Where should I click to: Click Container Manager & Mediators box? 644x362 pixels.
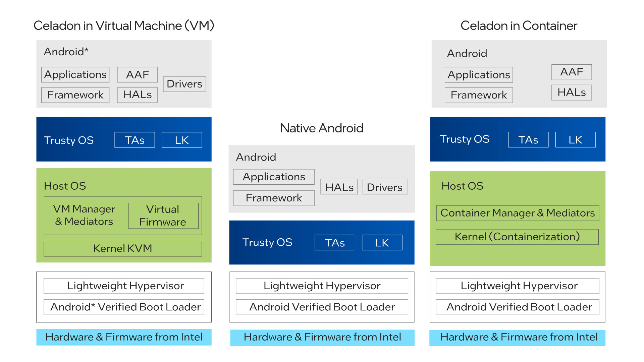(517, 213)
